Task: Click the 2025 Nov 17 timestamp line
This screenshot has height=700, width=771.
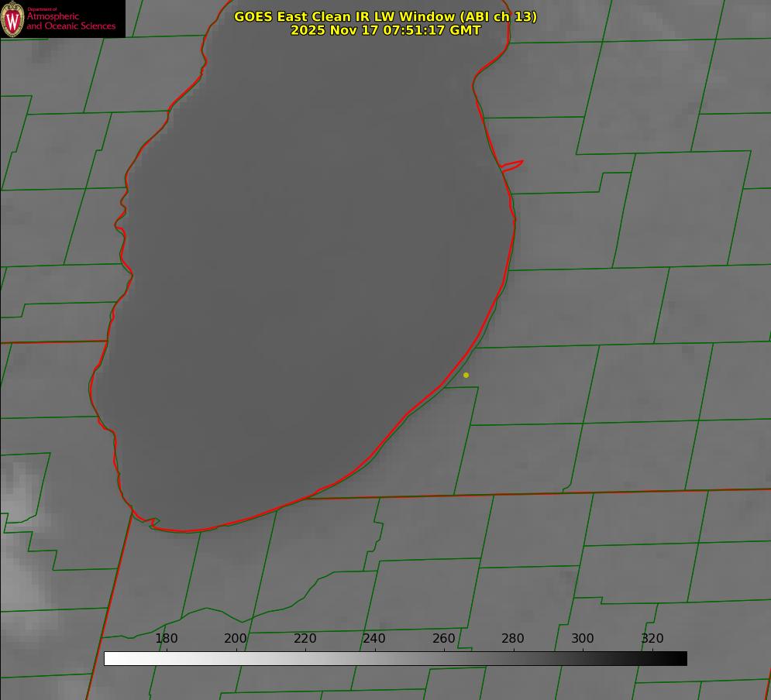Action: click(x=386, y=30)
